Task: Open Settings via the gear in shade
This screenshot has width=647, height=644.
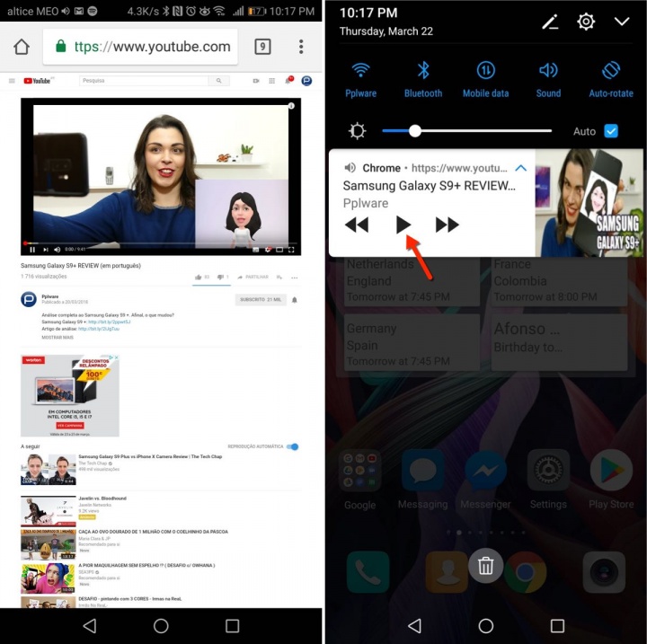Action: 586,22
